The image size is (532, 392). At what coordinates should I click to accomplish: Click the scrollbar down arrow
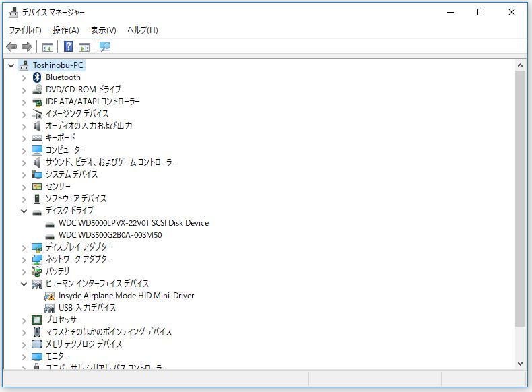click(520, 364)
